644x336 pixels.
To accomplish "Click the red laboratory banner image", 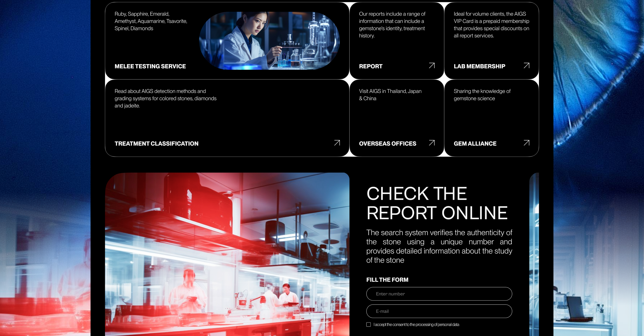I will [x=227, y=254].
